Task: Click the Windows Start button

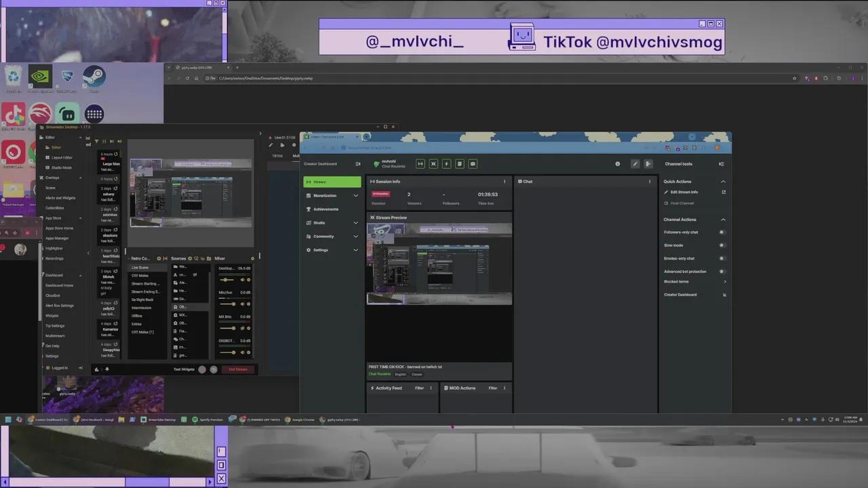Action: tap(8, 420)
